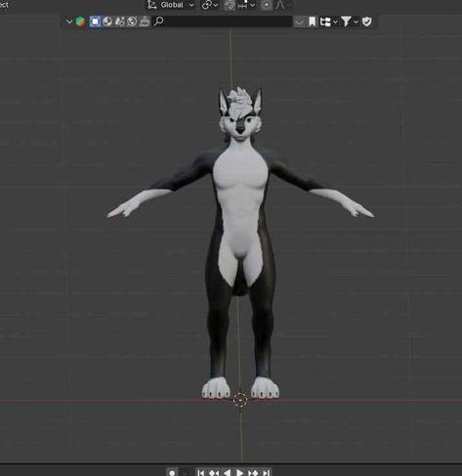Image resolution: width=462 pixels, height=476 pixels.
Task: Toggle auto keying record dot
Action: [172, 472]
